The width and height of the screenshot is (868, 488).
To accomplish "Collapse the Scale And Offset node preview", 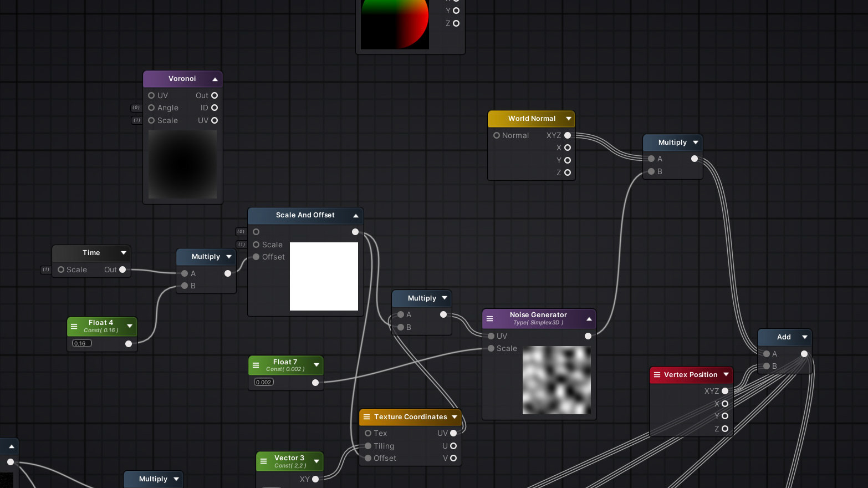I will [x=356, y=216].
